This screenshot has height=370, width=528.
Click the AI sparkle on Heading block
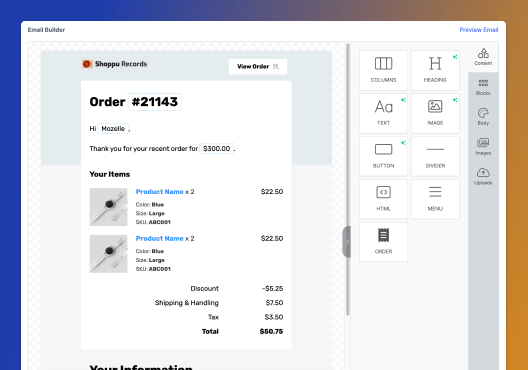click(455, 57)
